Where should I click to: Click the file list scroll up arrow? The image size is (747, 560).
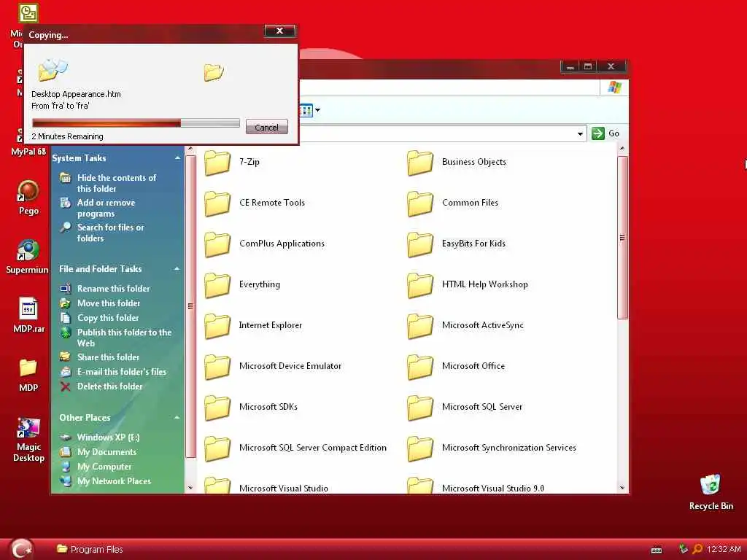622,149
